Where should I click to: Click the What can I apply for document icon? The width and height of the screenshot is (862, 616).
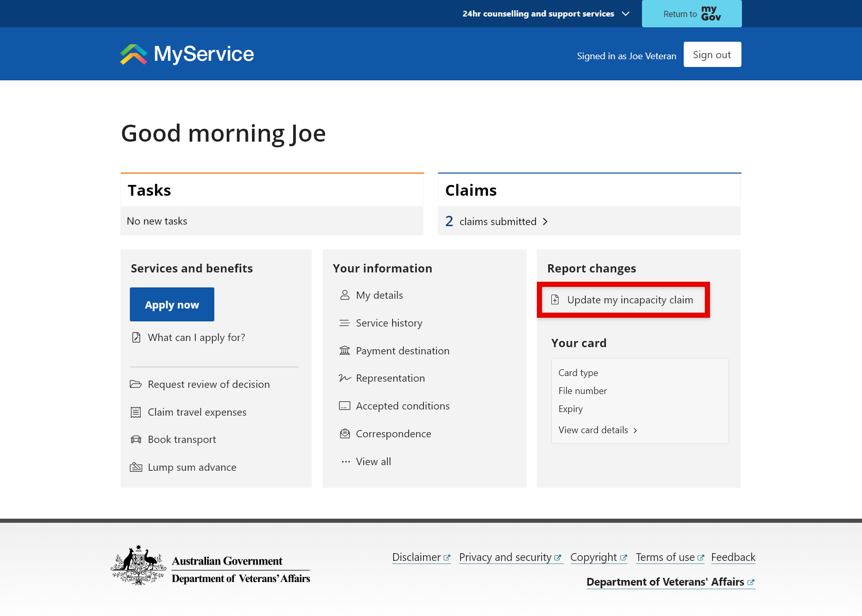click(136, 337)
